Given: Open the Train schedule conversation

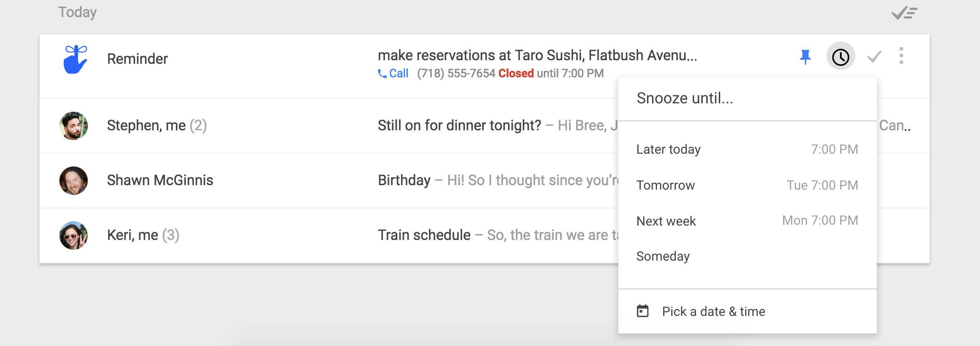Looking at the screenshot, I should [424, 235].
